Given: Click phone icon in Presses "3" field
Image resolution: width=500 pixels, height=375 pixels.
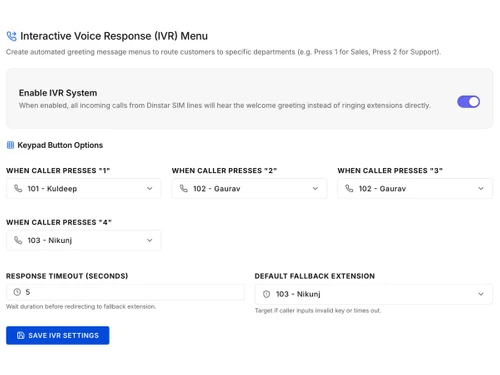Looking at the screenshot, I should [349, 188].
